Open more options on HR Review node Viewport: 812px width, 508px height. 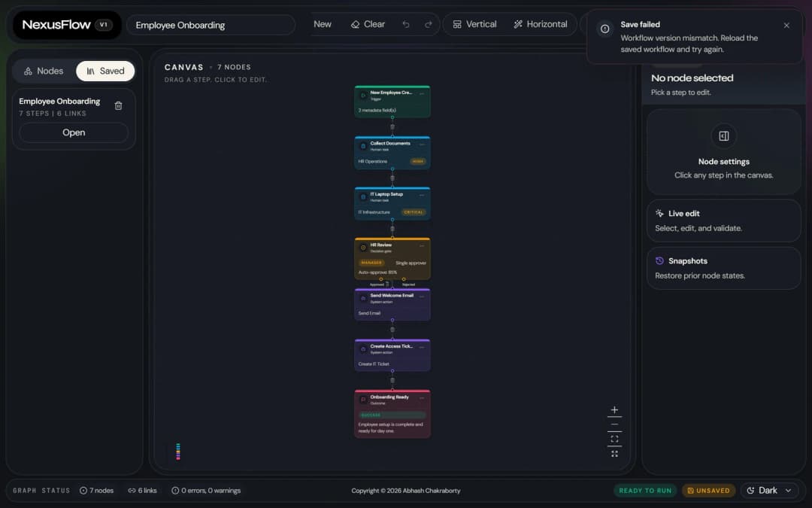pyautogui.click(x=422, y=246)
